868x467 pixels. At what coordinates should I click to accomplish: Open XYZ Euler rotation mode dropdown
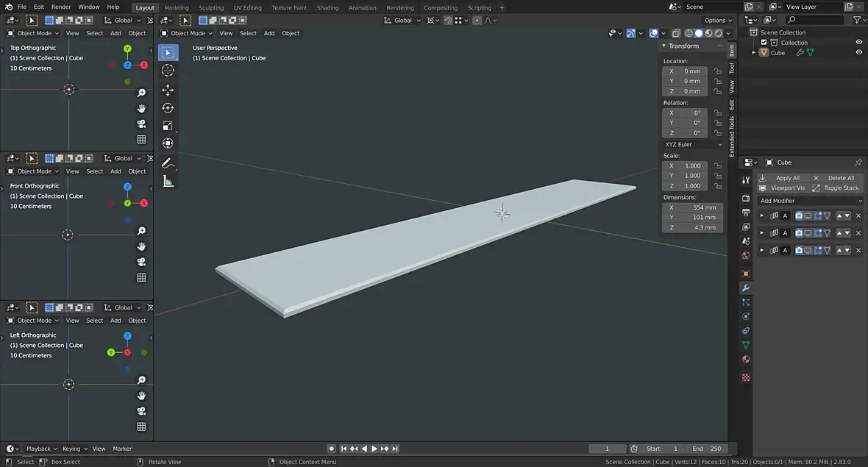coord(693,144)
